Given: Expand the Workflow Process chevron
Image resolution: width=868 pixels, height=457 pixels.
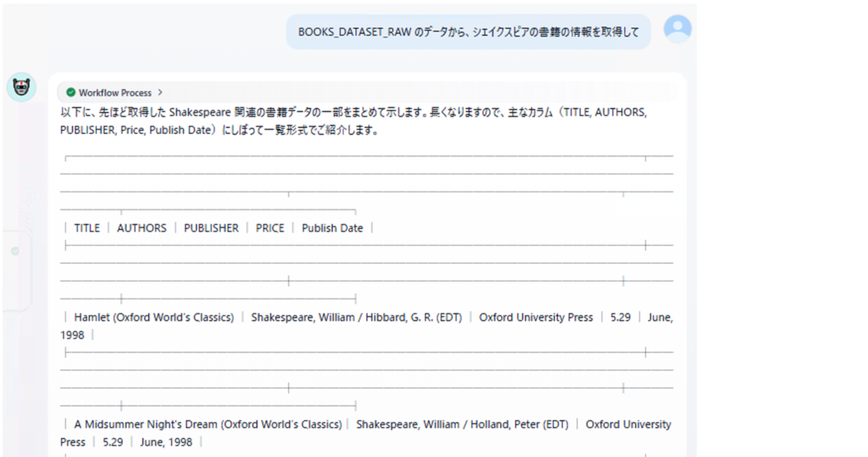Looking at the screenshot, I should point(160,93).
